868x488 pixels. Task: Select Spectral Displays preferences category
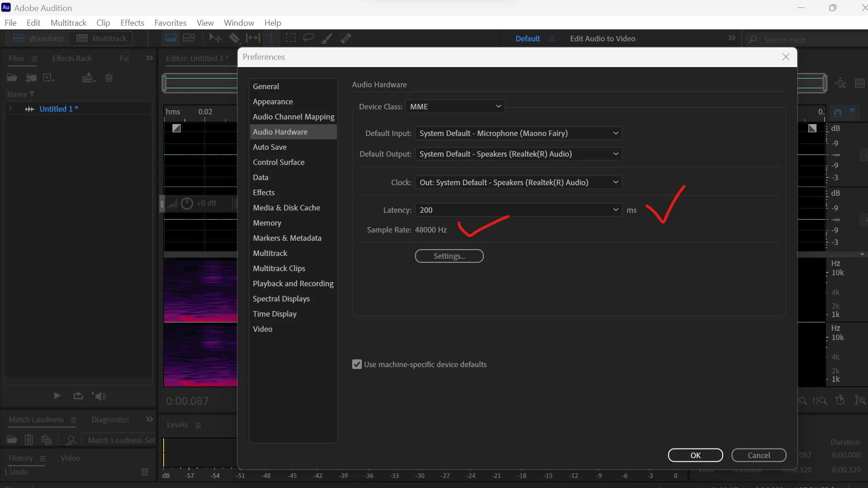[293, 299]
